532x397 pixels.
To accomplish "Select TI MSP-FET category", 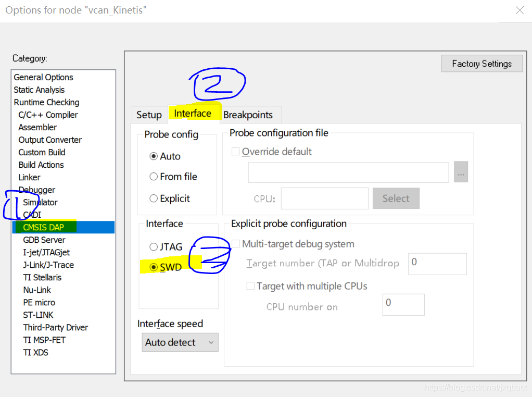I will pos(44,340).
